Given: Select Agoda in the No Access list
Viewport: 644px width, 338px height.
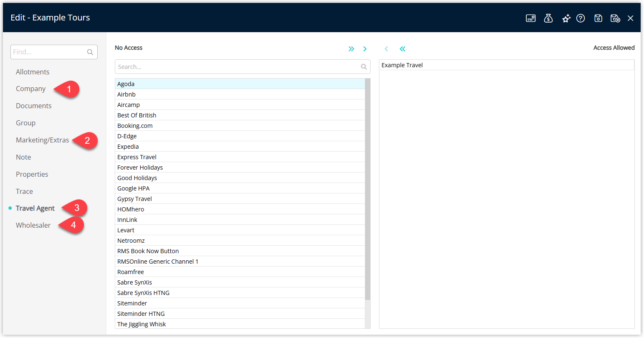Looking at the screenshot, I should pos(240,84).
